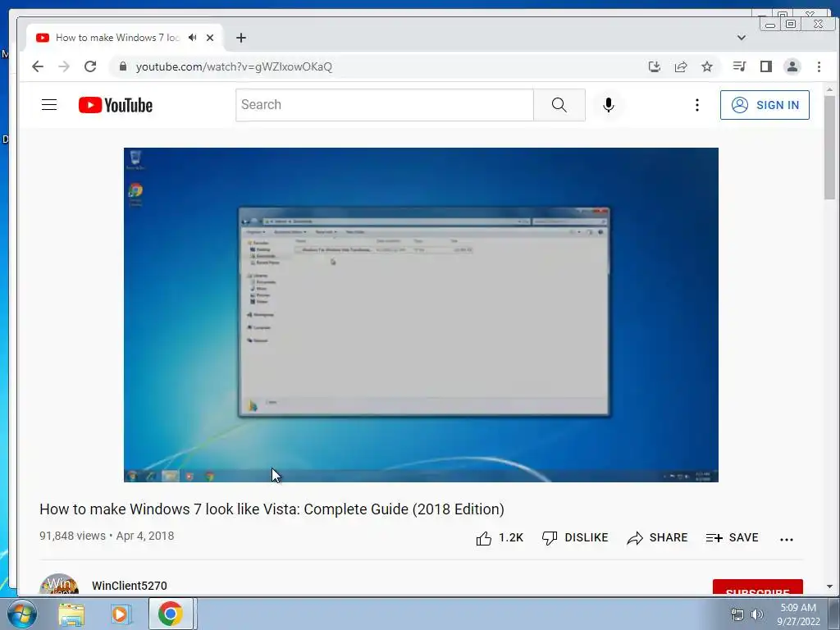View site info via padlock icon

(123, 66)
